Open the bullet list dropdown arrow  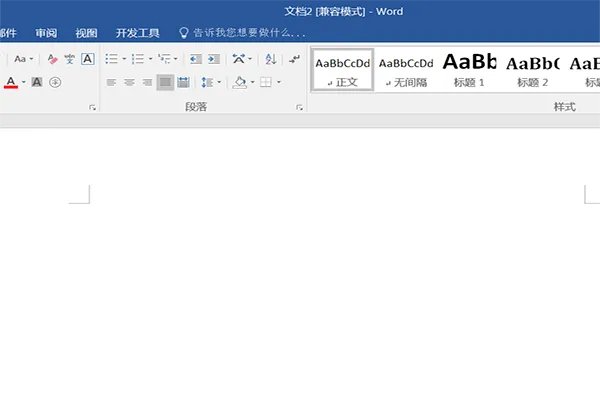tap(124, 59)
